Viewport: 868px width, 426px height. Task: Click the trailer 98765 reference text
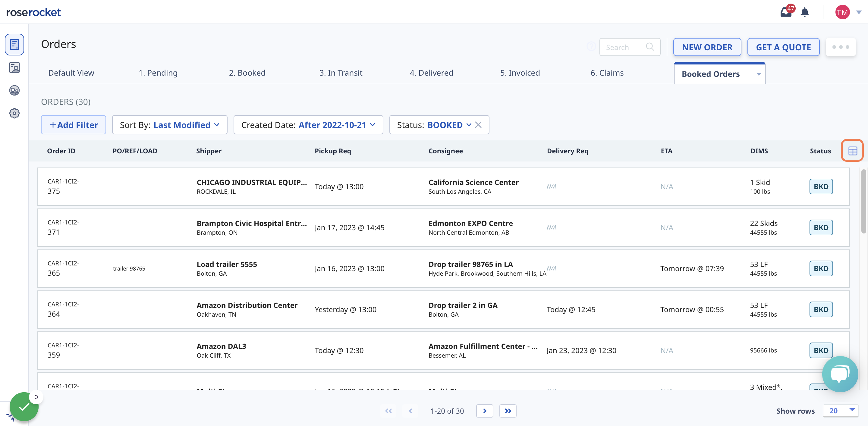129,268
